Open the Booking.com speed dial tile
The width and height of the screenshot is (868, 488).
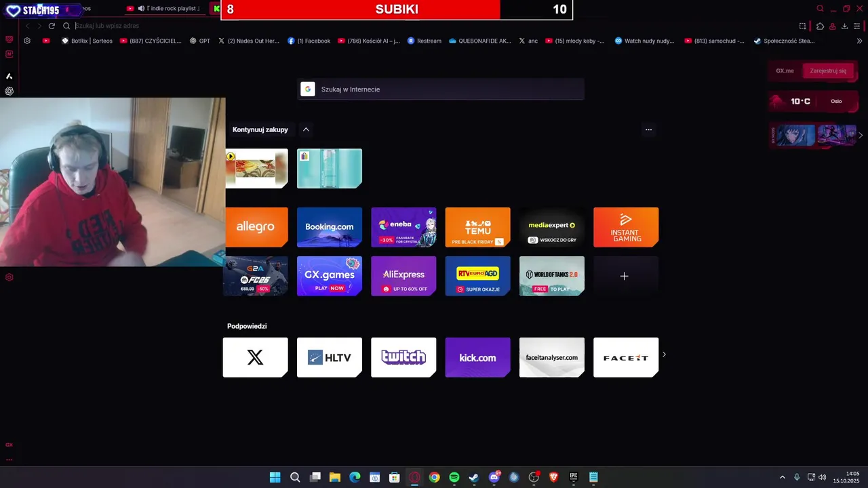(x=330, y=227)
